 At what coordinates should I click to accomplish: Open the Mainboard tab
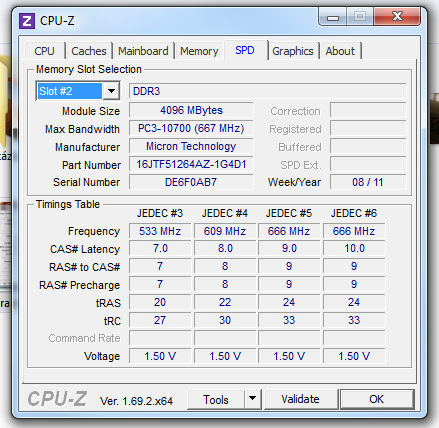(x=143, y=51)
